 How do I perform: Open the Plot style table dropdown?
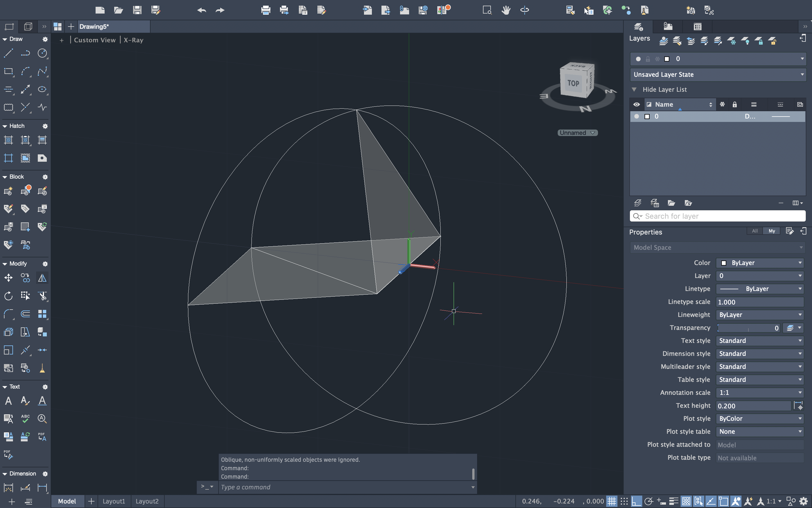coord(760,432)
